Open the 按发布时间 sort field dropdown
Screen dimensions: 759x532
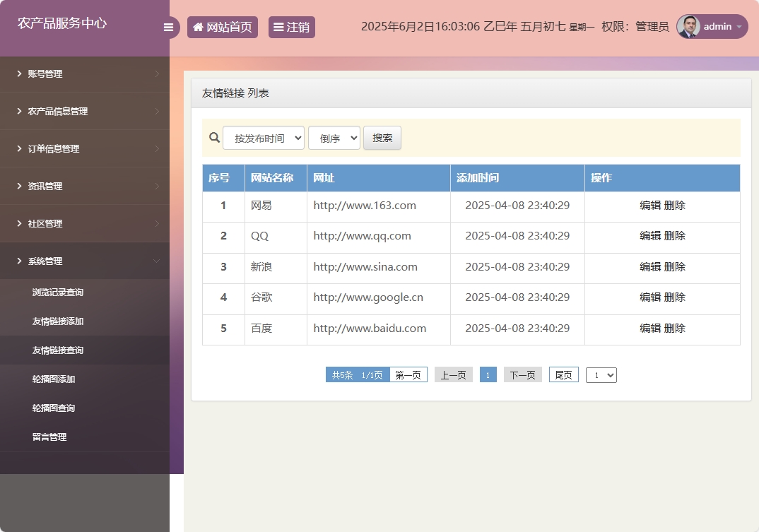264,138
